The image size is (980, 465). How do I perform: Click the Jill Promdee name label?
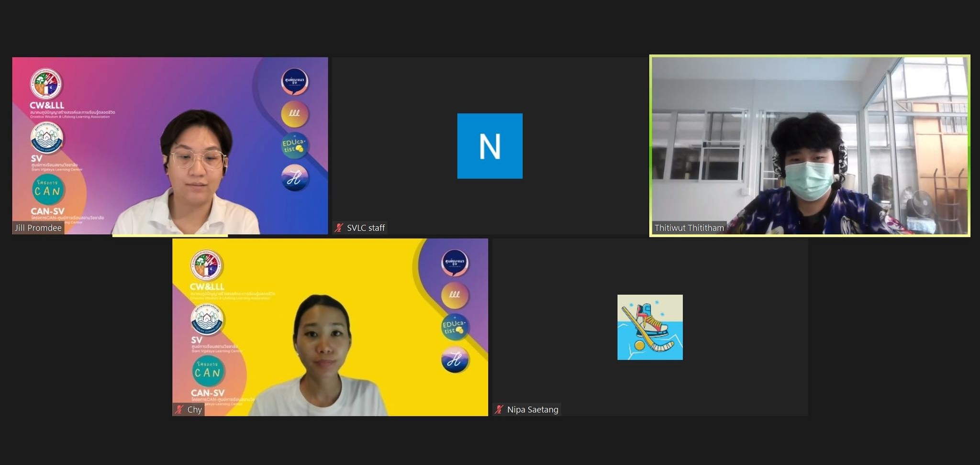[38, 228]
